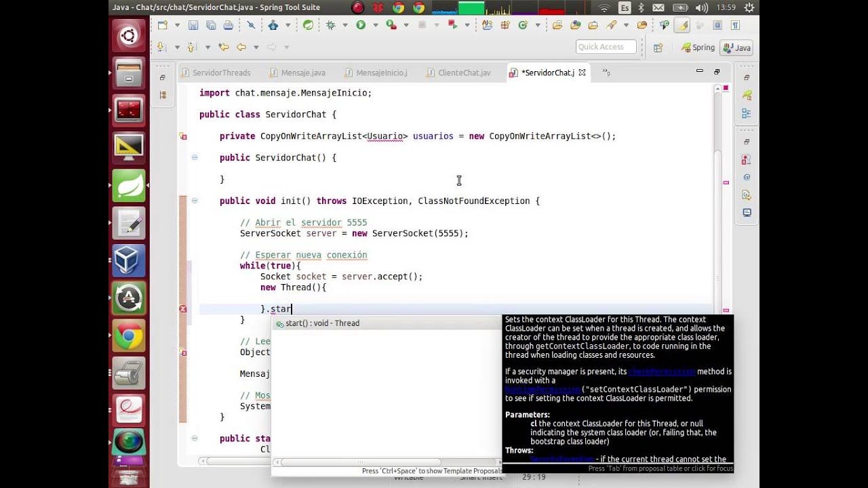Toggle Mark Occurrences highlighter button
This screenshot has width=868, height=488.
pyautogui.click(x=682, y=25)
